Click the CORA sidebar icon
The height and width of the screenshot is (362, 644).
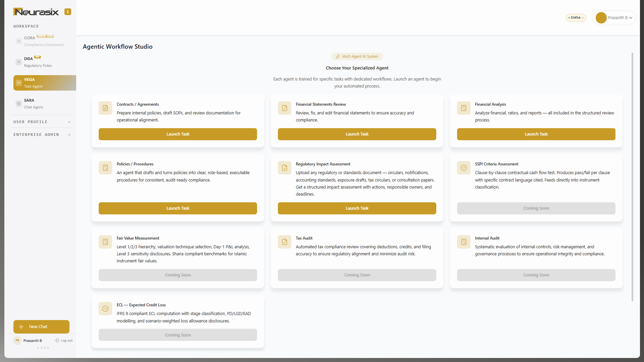pos(19,41)
